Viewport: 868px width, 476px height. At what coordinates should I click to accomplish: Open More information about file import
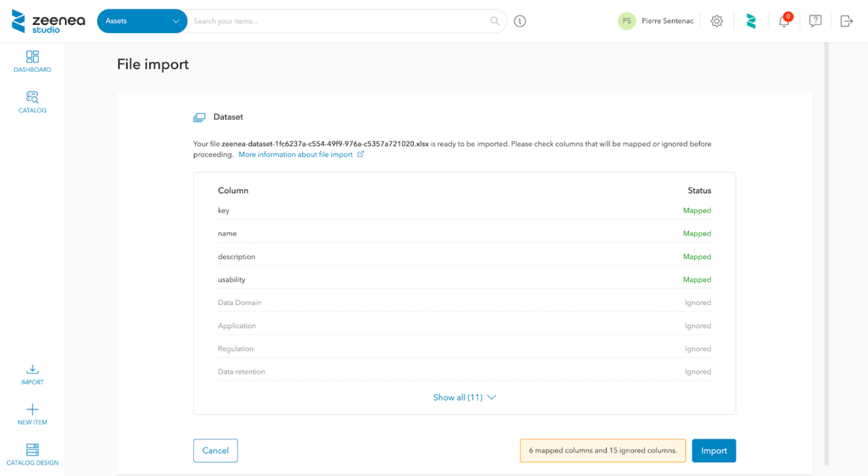296,154
